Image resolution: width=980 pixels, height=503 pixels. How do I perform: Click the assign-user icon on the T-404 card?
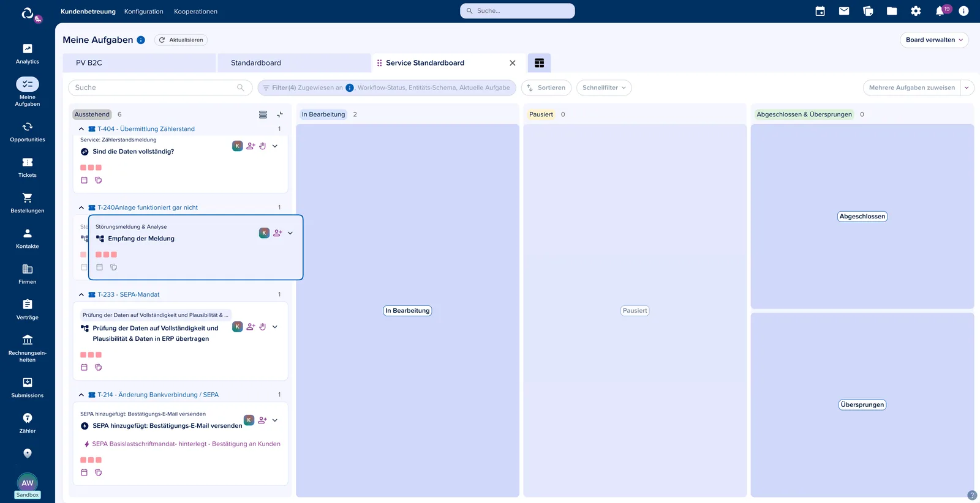click(251, 146)
